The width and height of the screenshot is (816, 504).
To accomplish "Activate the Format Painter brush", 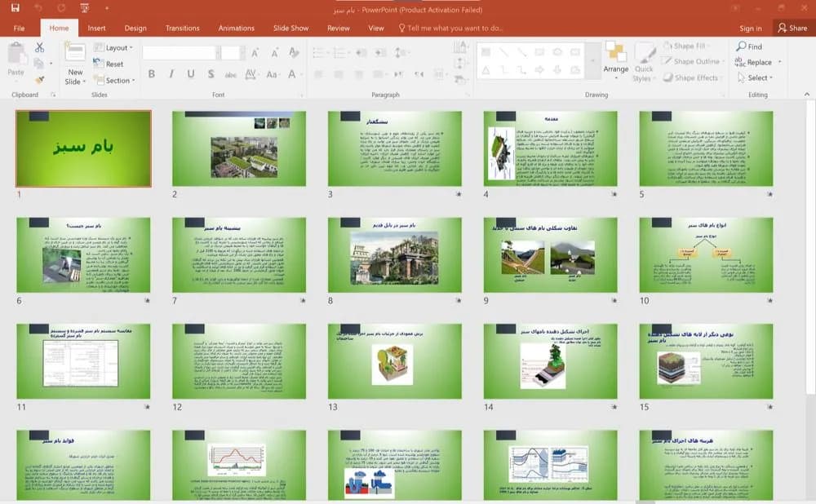I will 39,79.
